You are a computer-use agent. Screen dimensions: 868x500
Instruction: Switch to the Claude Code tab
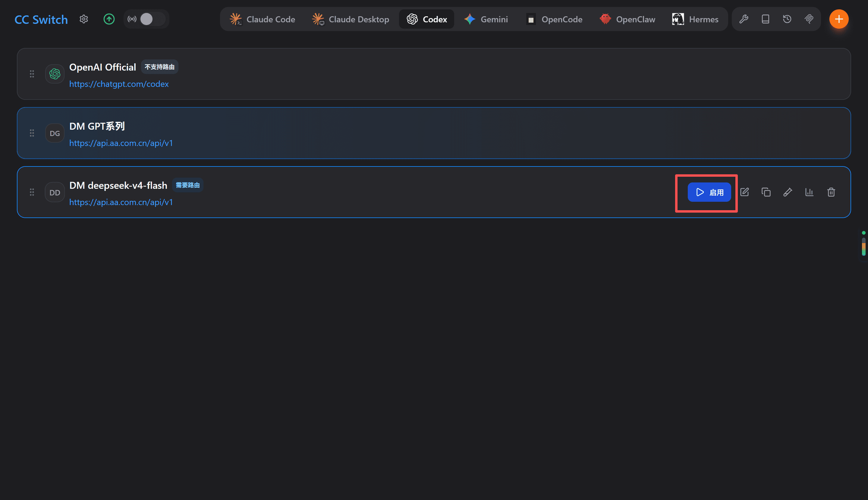click(262, 19)
